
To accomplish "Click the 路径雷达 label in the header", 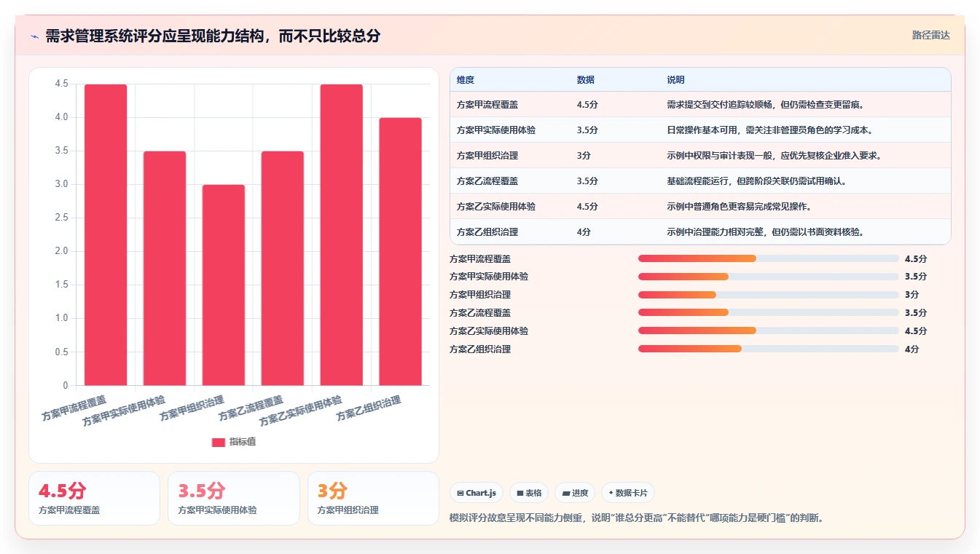I will 931,35.
